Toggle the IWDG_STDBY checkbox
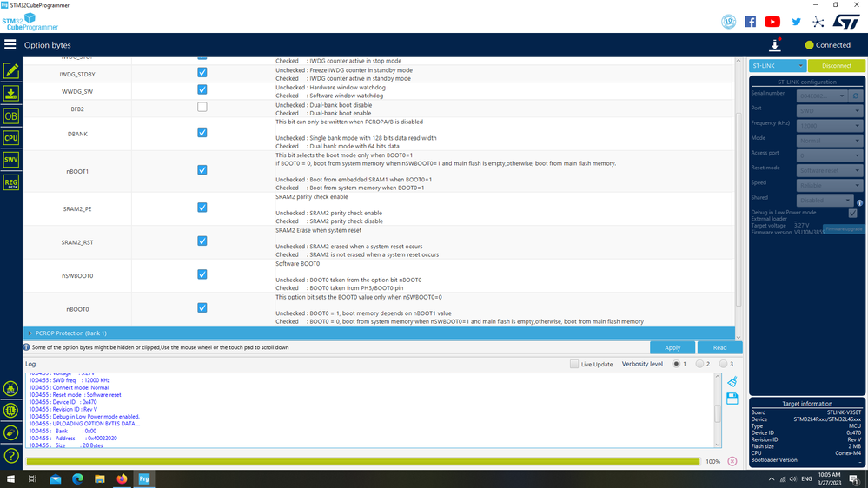Image resolution: width=868 pixels, height=488 pixels. (202, 72)
